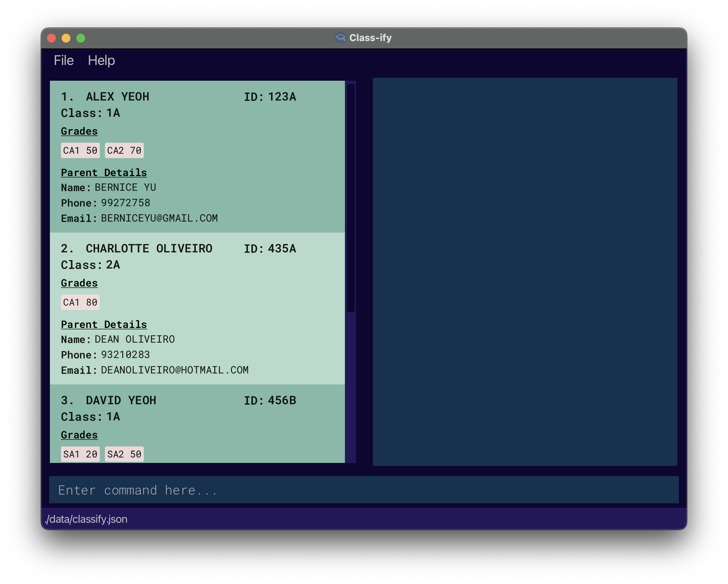This screenshot has width=728, height=584.
Task: Open the Help menu
Action: 101,61
